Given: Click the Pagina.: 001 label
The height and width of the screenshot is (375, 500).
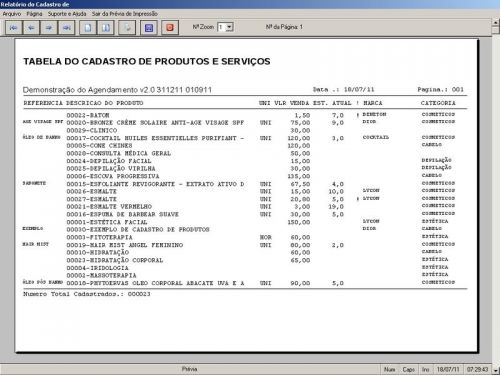Looking at the screenshot, I should tap(440, 89).
